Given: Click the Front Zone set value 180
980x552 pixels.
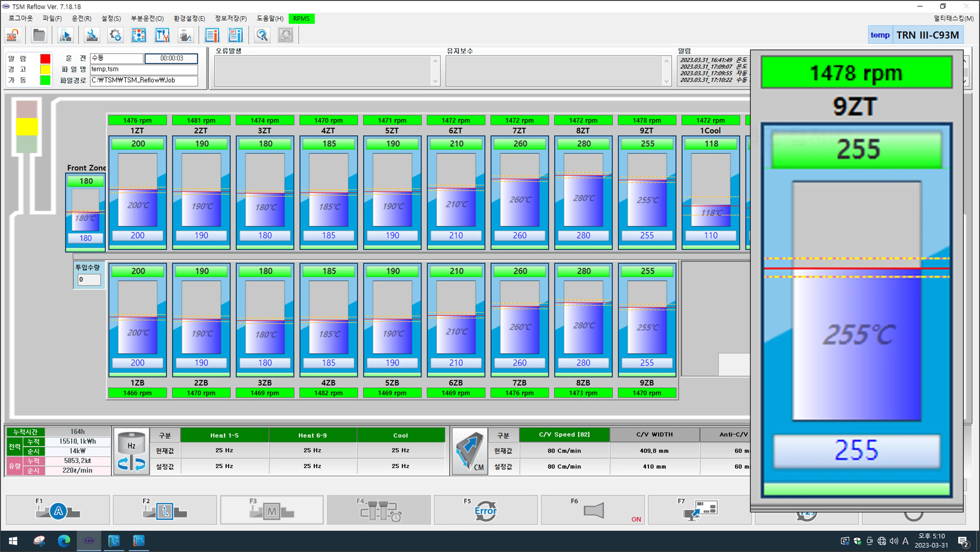Looking at the screenshot, I should (x=86, y=238).
